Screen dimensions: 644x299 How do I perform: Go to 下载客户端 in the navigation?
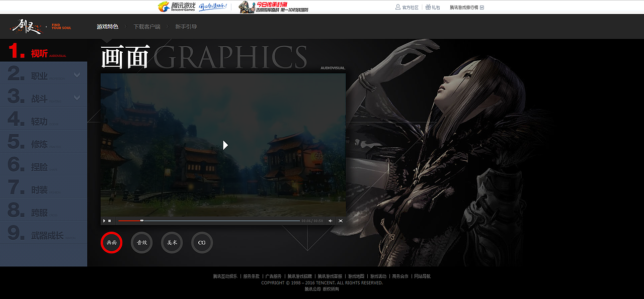coord(147,27)
